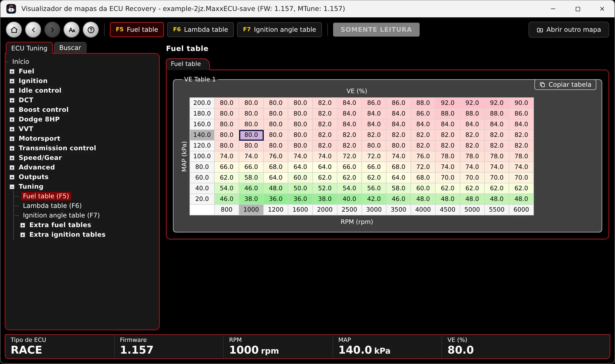
Task: Click the 42.0 cell at 20 kPa, 3000 rpm
Action: pyautogui.click(x=374, y=199)
